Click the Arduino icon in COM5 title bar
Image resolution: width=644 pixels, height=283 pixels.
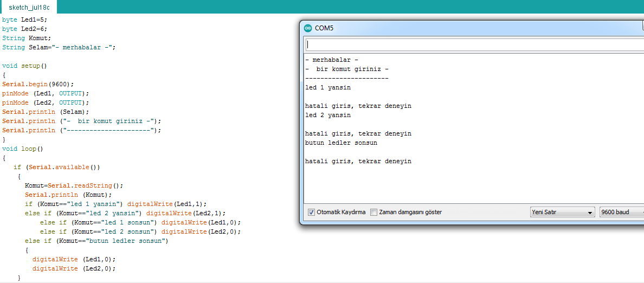click(x=308, y=28)
